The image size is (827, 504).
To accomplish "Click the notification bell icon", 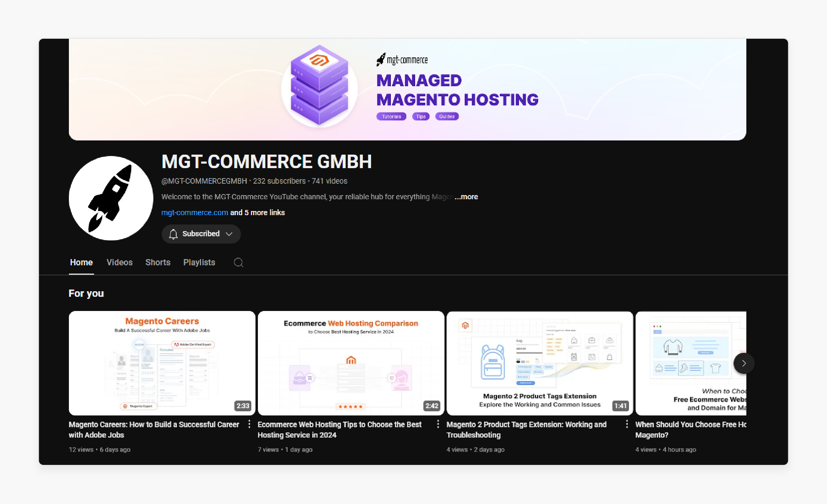I will click(x=173, y=234).
